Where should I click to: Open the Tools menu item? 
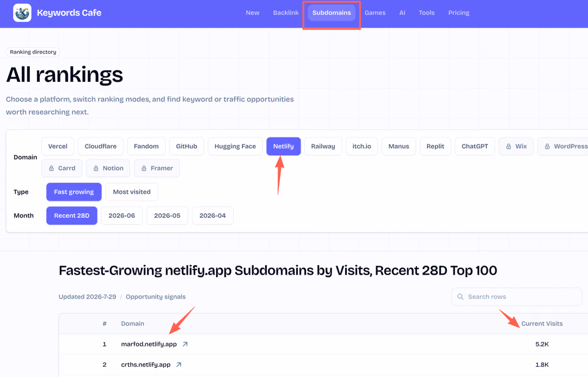[x=426, y=13]
